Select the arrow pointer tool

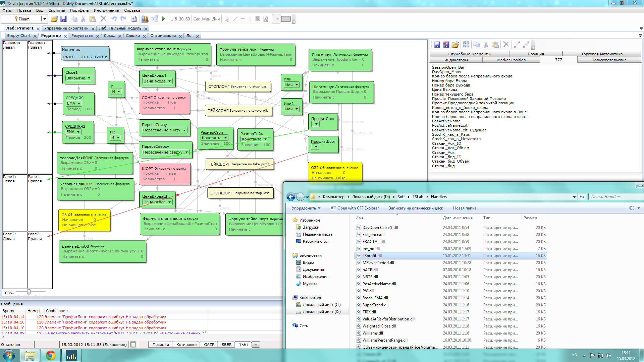tap(227, 19)
